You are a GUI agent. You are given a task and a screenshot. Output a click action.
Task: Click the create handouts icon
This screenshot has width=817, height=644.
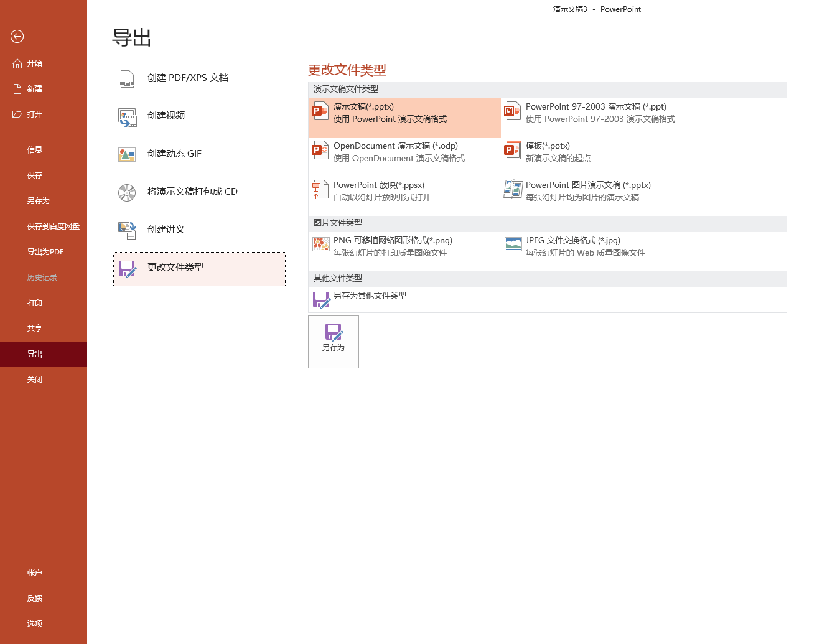pos(127,230)
